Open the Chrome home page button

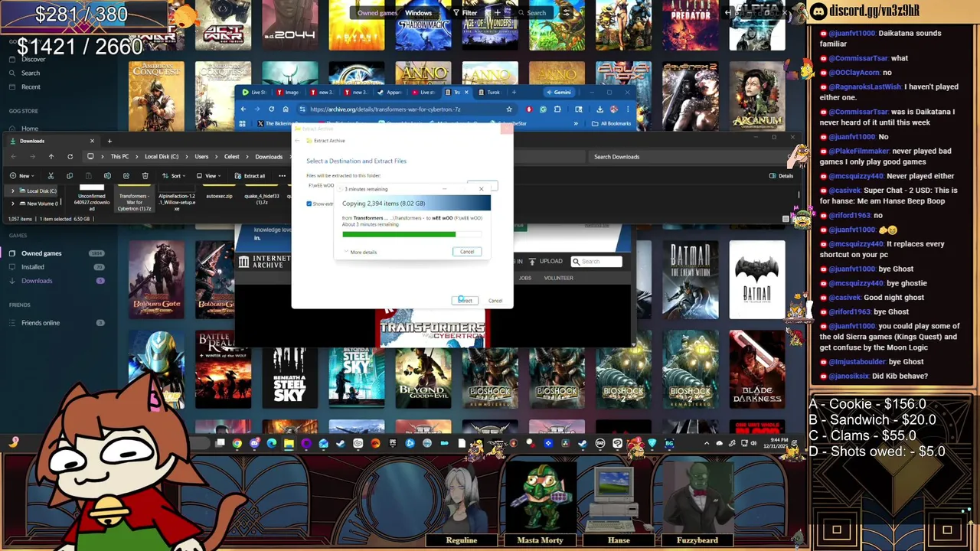pyautogui.click(x=286, y=109)
